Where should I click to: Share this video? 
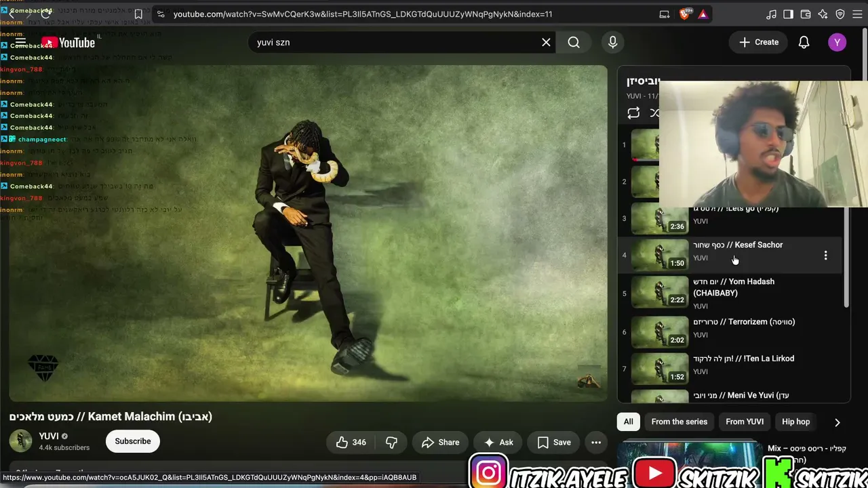pos(440,443)
